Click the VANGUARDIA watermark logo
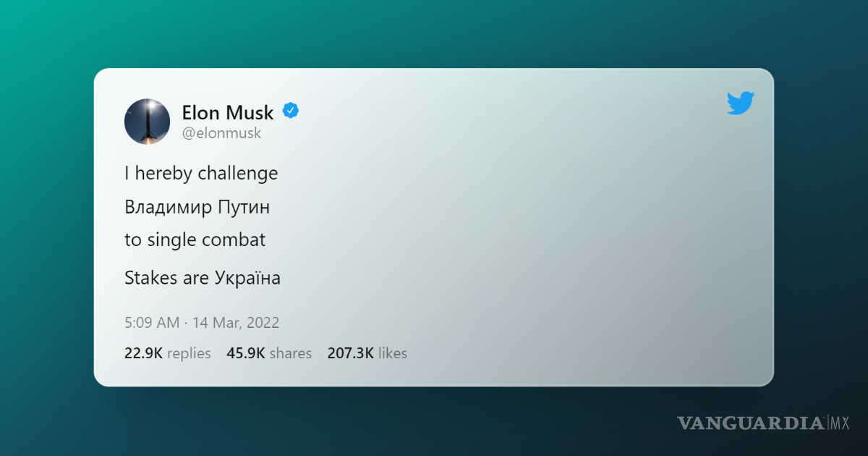Screen dimensions: 868x456 (750, 423)
